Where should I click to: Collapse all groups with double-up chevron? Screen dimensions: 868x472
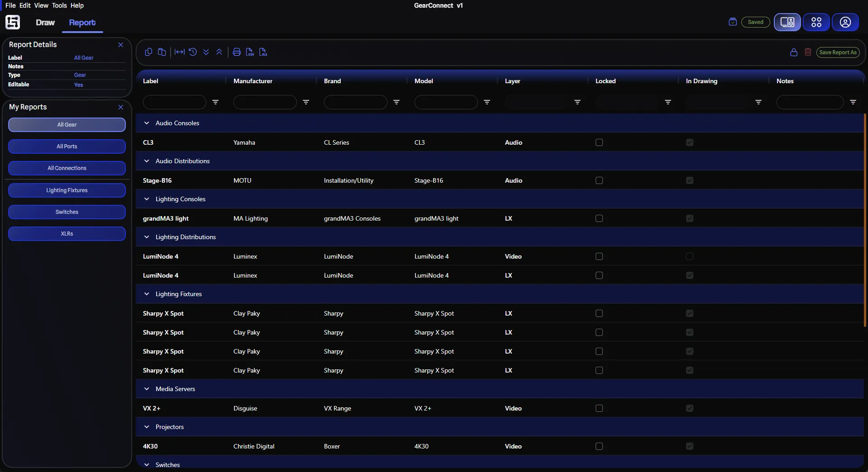coord(219,52)
